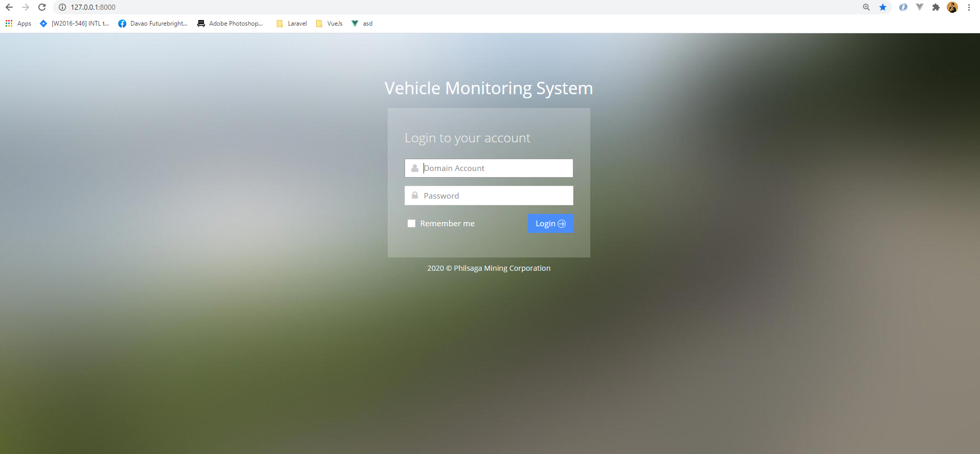Enable the Remember me checkbox
The height and width of the screenshot is (454, 980).
(411, 224)
